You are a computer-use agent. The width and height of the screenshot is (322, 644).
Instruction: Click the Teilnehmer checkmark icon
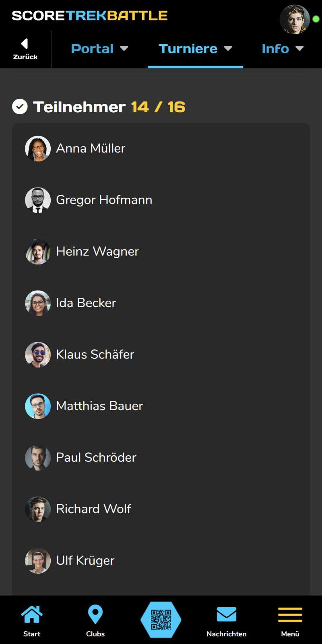click(20, 107)
